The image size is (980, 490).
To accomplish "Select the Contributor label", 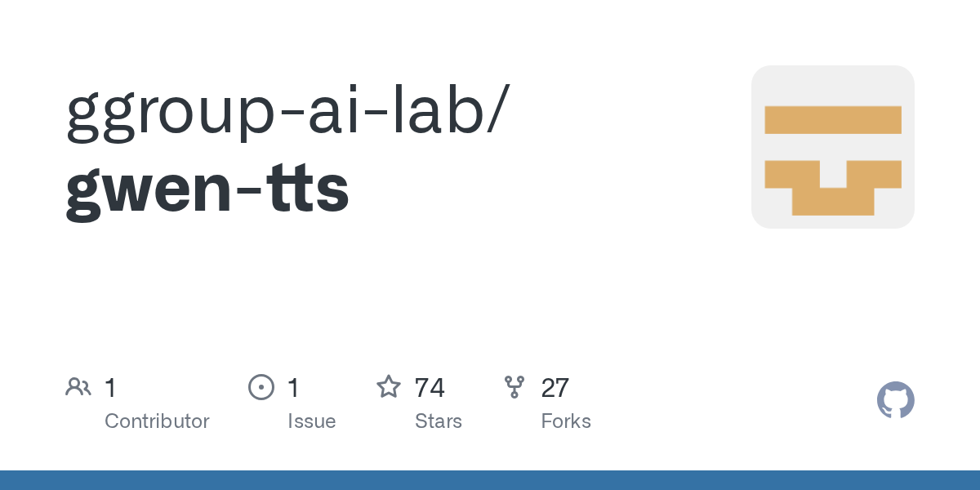I will tap(157, 421).
